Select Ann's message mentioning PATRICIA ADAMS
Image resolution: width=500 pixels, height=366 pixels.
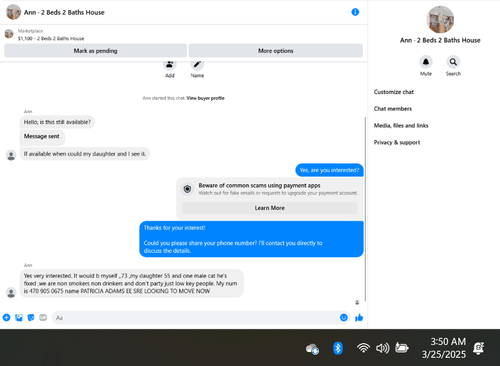(132, 283)
